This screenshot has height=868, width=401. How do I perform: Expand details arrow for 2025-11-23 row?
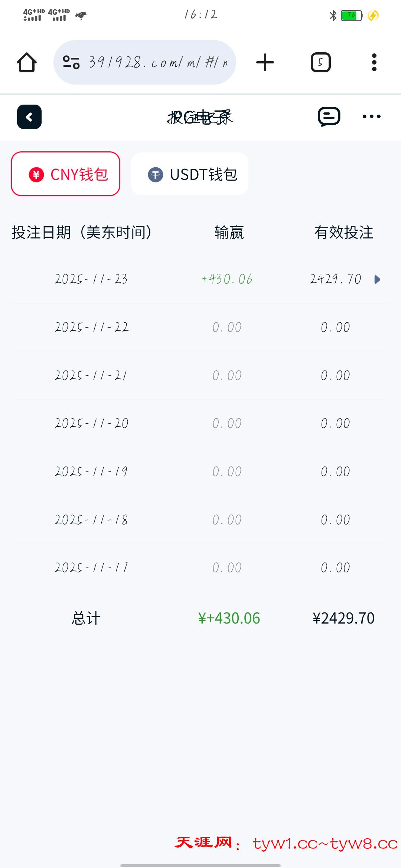pos(377,279)
